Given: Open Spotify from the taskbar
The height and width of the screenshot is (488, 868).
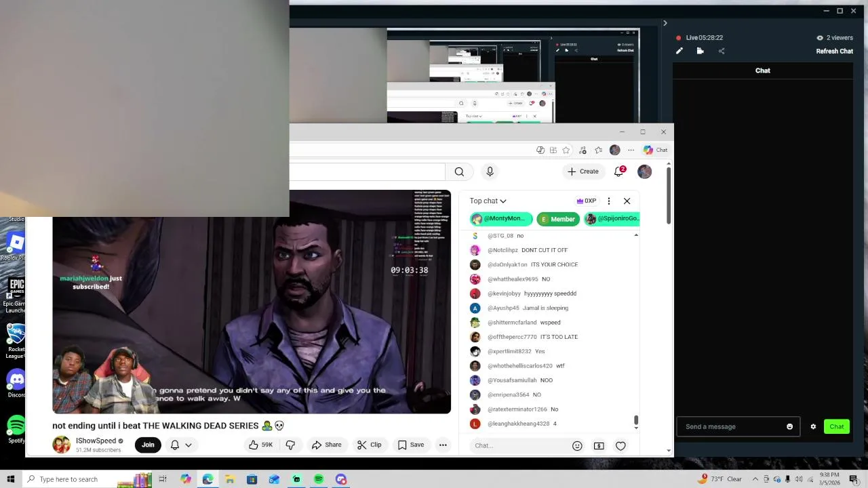Looking at the screenshot, I should pos(319,479).
